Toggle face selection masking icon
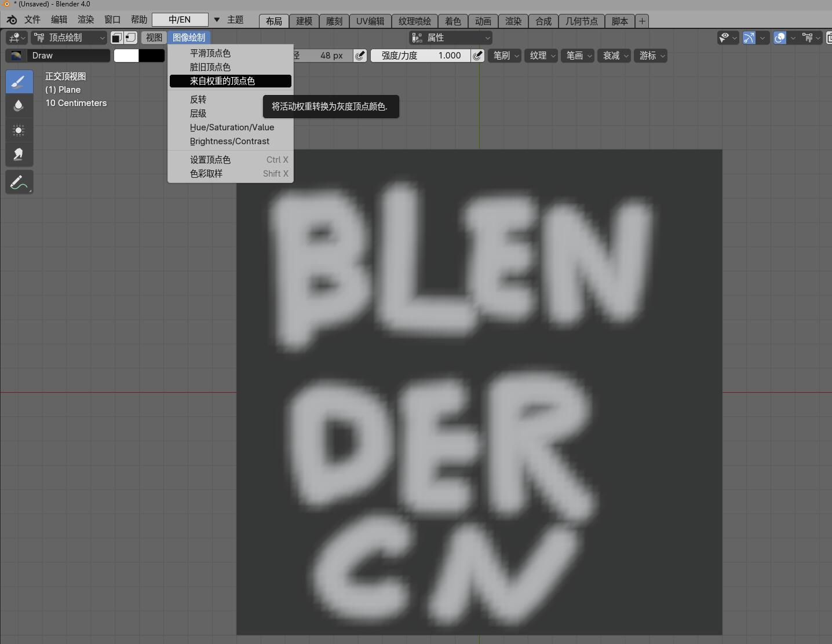This screenshot has width=832, height=644. (x=117, y=38)
